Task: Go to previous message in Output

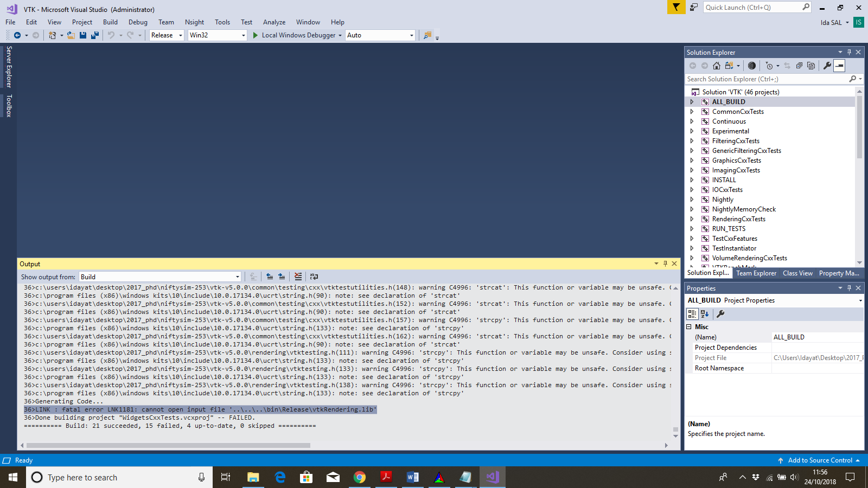Action: pos(270,277)
